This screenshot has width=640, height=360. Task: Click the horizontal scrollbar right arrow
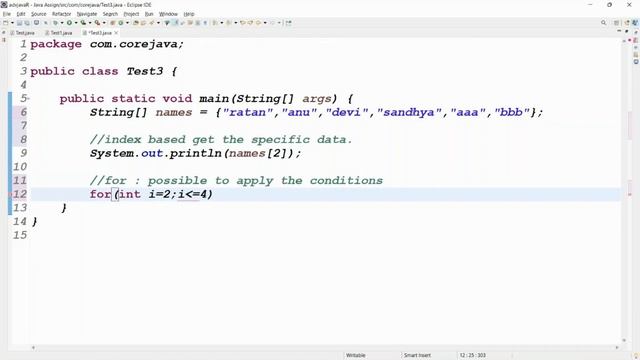click(617, 348)
